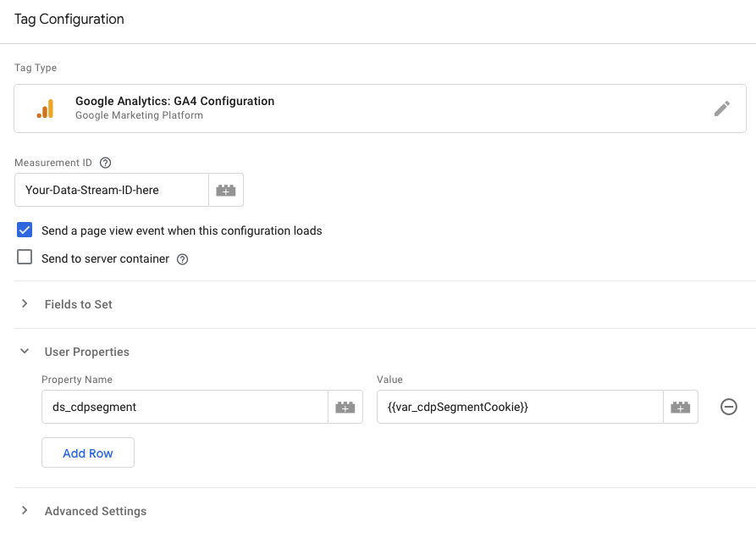756x533 pixels.
Task: Click the pencil edit icon for Tag Type
Action: click(x=722, y=108)
